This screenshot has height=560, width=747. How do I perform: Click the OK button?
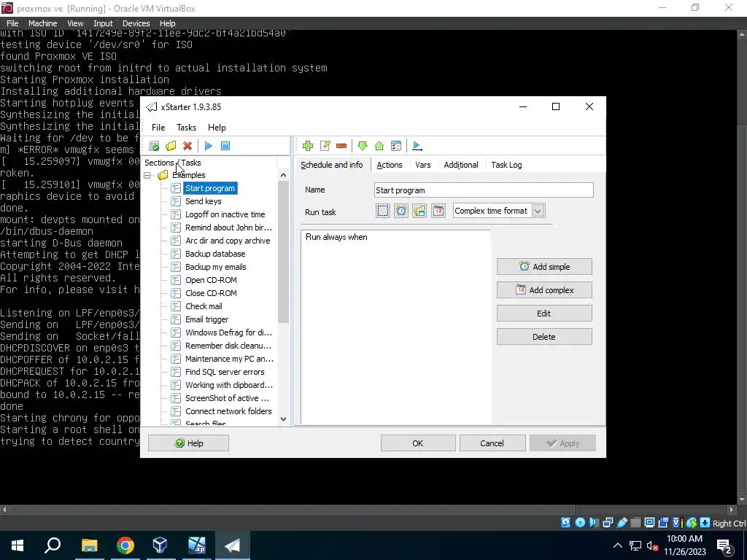pyautogui.click(x=418, y=443)
